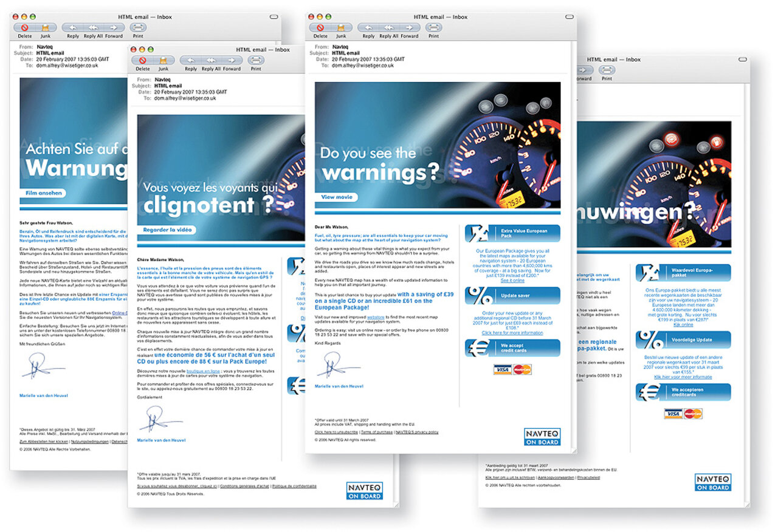Click the Forward icon in the toolbar
Image resolution: width=778 pixels, height=532 pixels.
click(x=410, y=29)
